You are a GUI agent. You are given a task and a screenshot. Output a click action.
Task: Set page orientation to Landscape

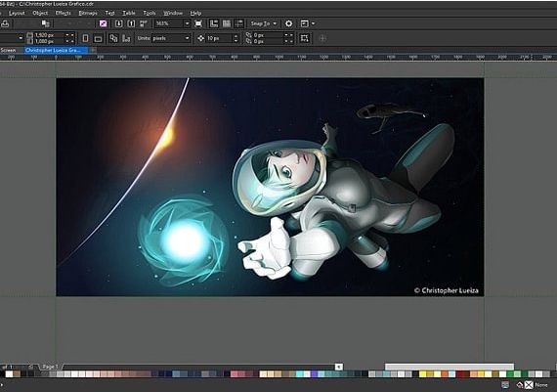[99, 38]
